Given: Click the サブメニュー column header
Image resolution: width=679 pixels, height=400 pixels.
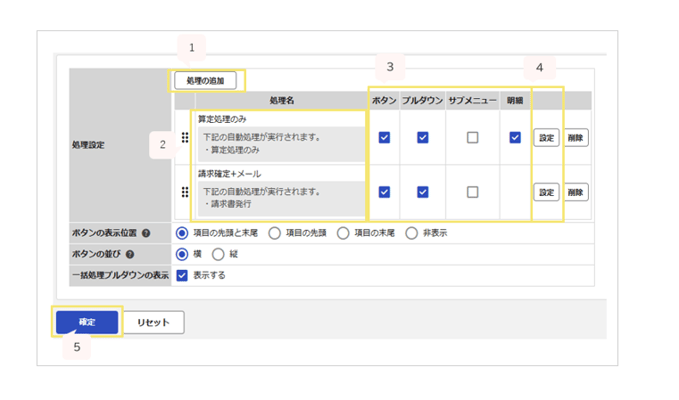Looking at the screenshot, I should (x=472, y=100).
